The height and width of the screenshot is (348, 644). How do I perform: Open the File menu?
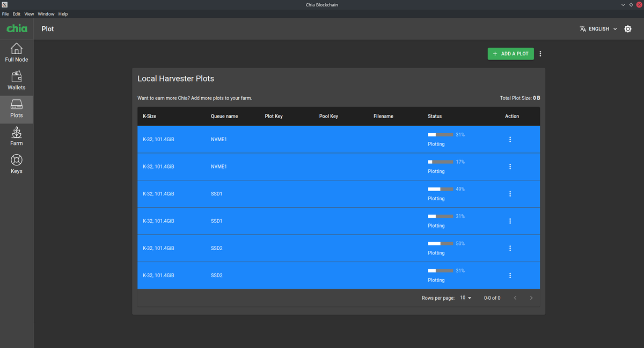pos(5,13)
